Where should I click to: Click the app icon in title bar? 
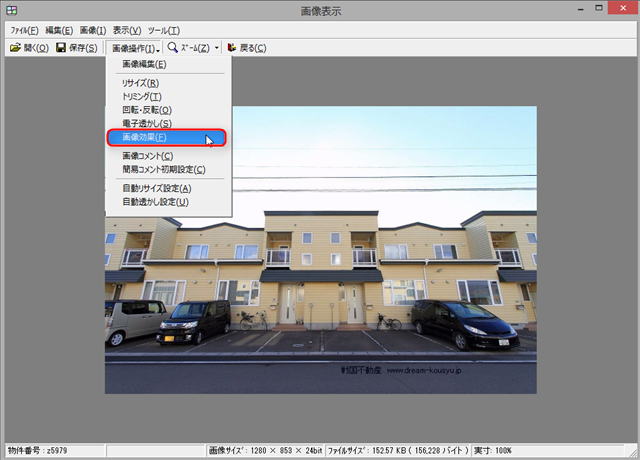(x=11, y=10)
